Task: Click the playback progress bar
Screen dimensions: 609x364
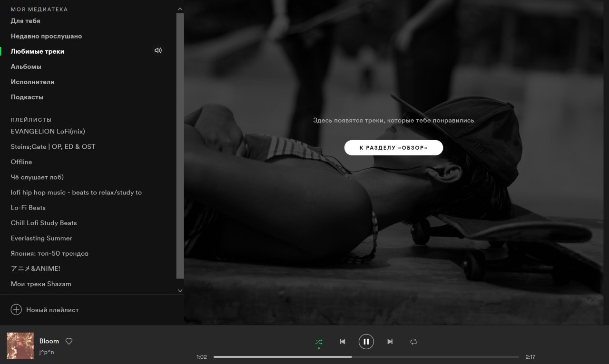Action: click(x=366, y=357)
